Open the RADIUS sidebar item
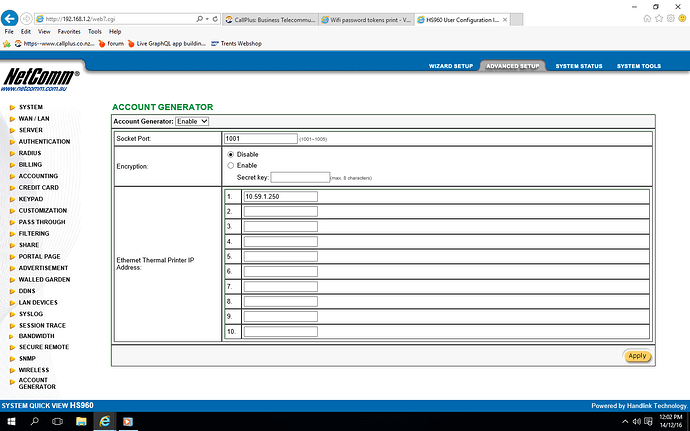 pyautogui.click(x=30, y=153)
